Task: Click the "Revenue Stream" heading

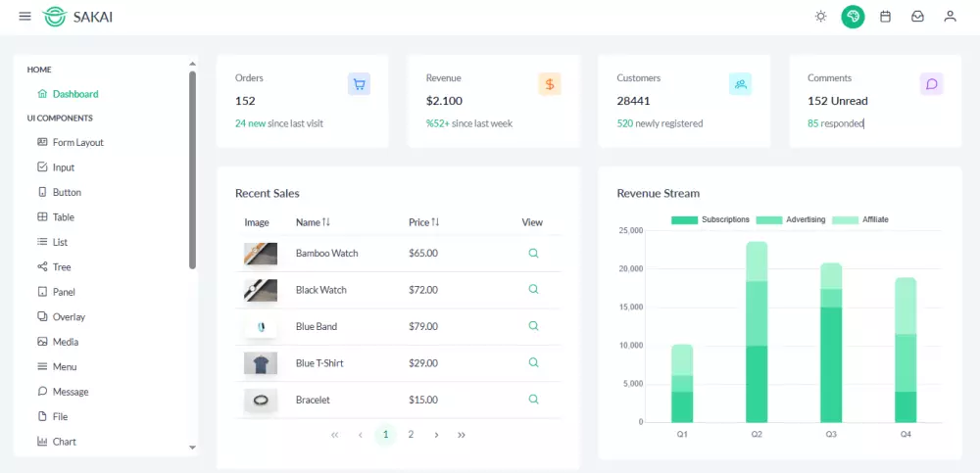Action: [659, 193]
